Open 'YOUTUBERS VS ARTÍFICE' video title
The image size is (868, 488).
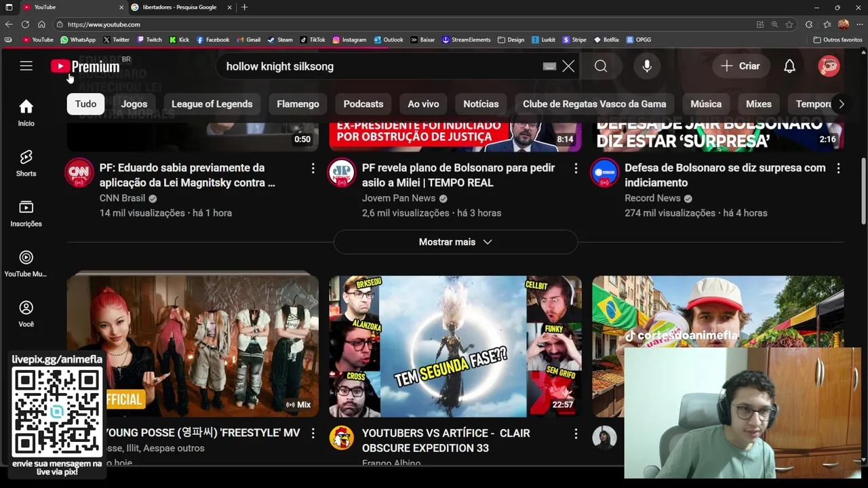[446, 441]
